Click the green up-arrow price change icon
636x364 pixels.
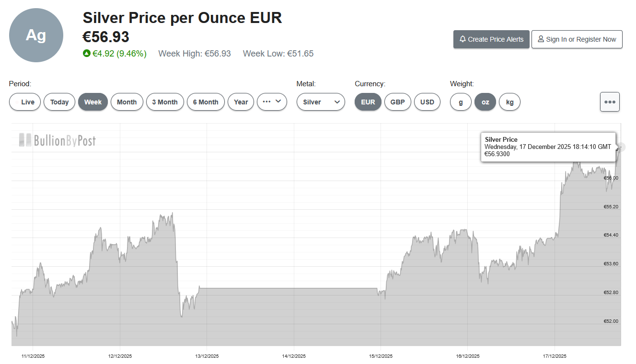[86, 54]
